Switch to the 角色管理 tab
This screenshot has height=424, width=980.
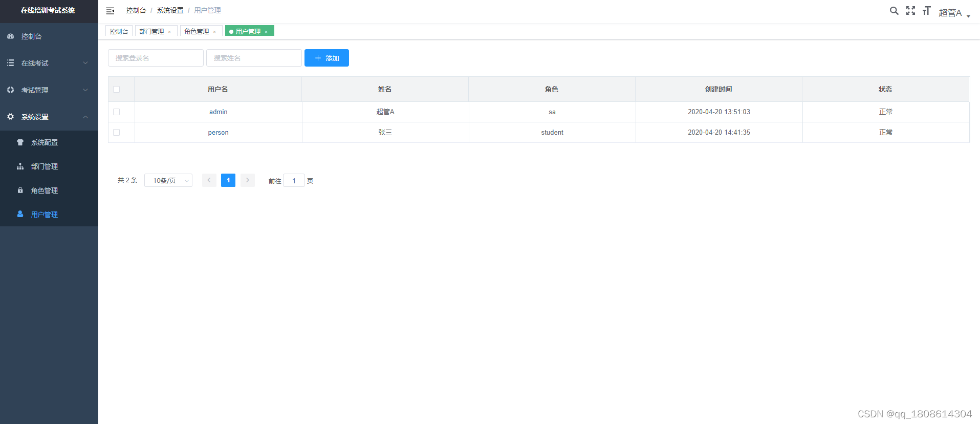(197, 31)
